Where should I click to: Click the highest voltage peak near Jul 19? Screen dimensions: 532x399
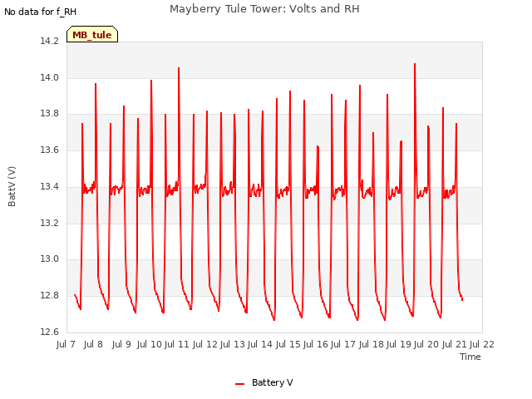click(415, 64)
